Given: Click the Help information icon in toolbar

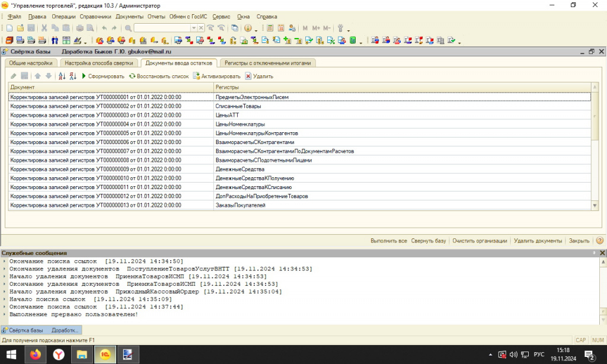Looking at the screenshot, I should 248,28.
